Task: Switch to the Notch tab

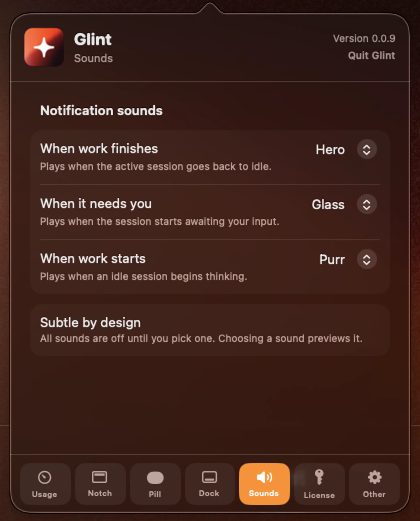Action: point(100,484)
